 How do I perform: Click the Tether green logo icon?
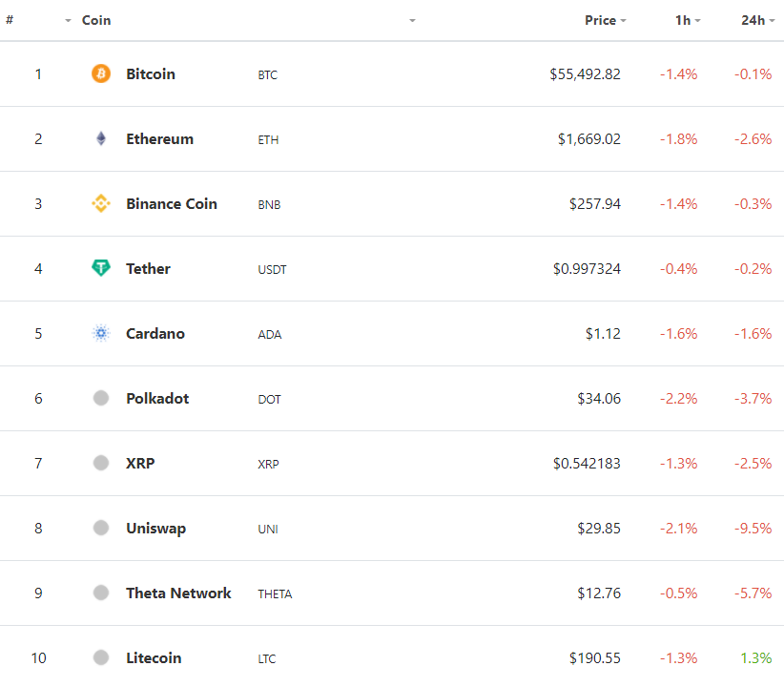pos(101,268)
